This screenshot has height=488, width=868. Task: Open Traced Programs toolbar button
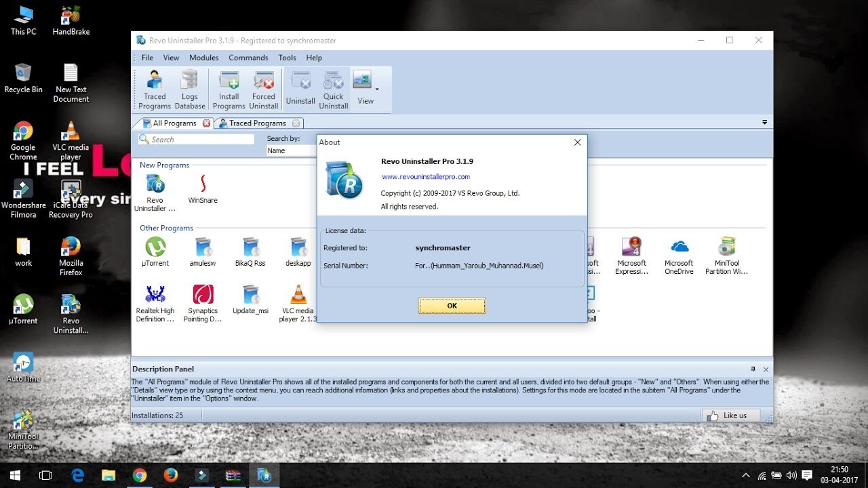coord(155,89)
